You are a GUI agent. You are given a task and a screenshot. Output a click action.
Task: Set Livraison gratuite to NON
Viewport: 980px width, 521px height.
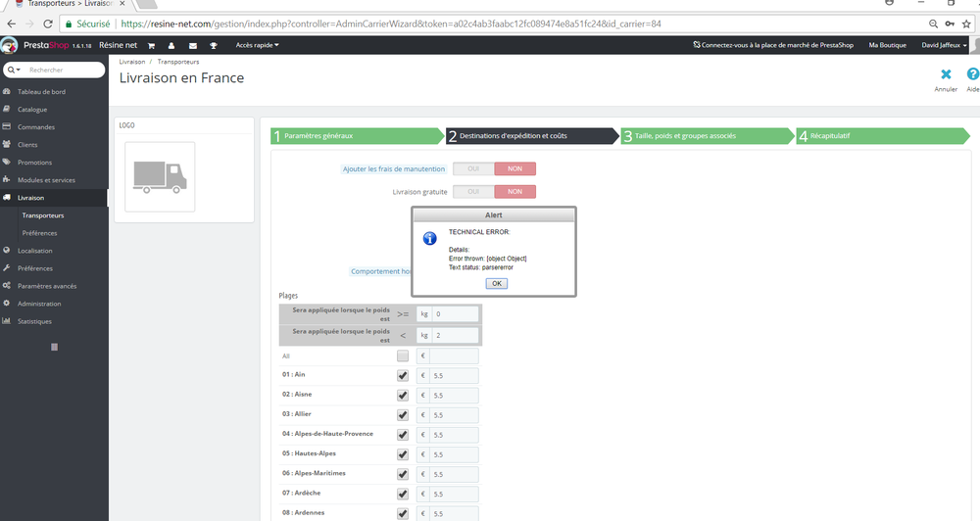515,192
